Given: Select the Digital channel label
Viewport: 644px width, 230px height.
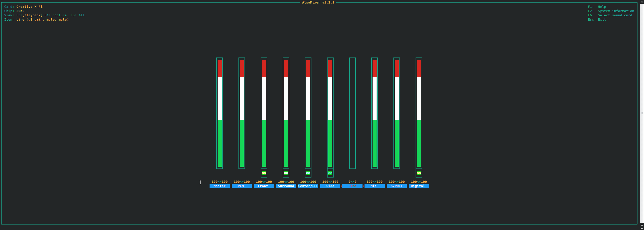Looking at the screenshot, I should (x=419, y=186).
